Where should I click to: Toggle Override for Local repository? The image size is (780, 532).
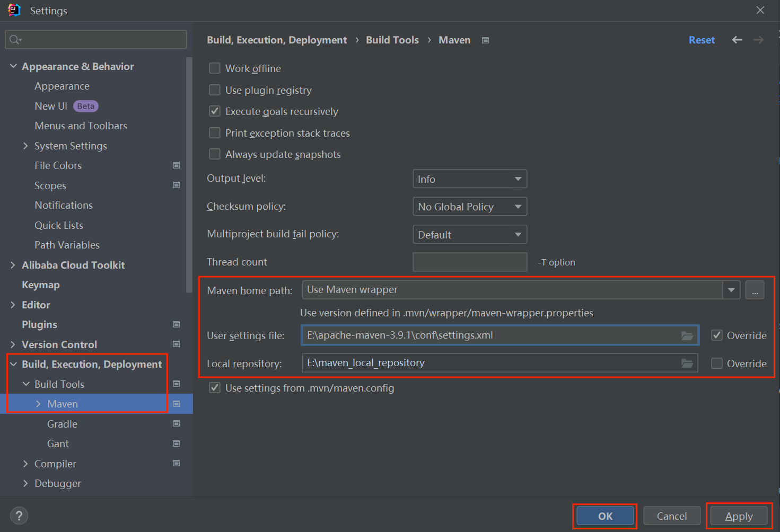click(x=717, y=363)
